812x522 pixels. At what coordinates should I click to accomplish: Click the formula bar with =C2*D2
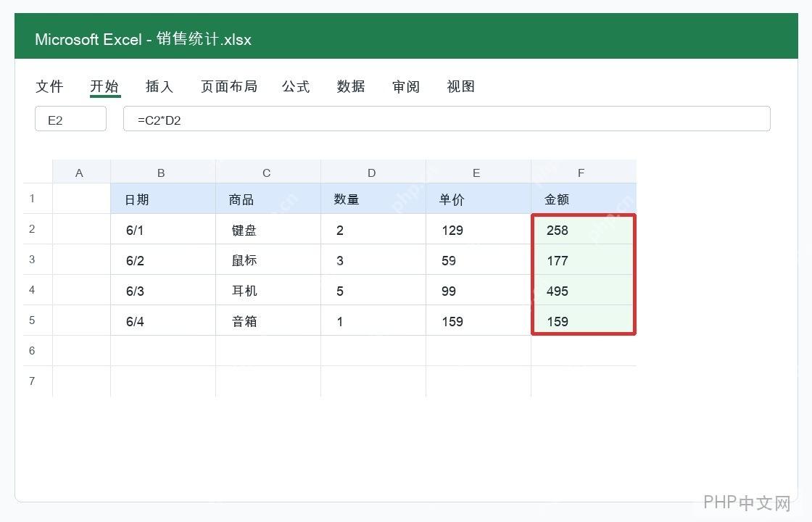[x=447, y=119]
